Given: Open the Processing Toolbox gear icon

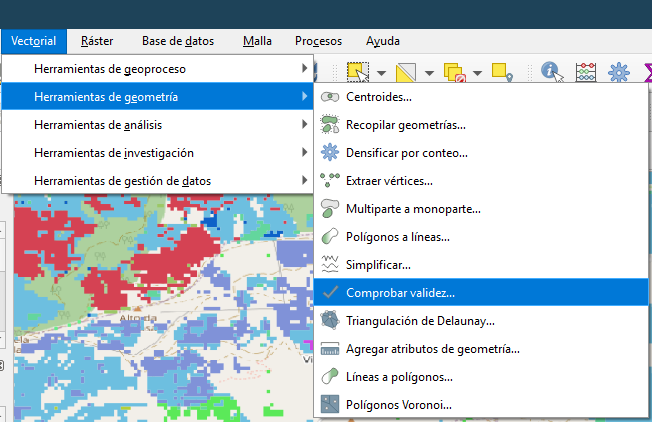Looking at the screenshot, I should [x=620, y=71].
